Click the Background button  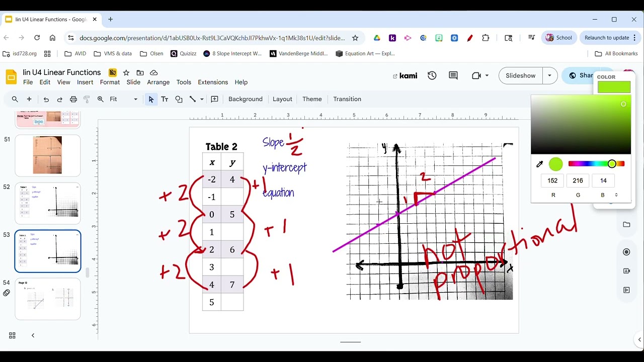246,99
